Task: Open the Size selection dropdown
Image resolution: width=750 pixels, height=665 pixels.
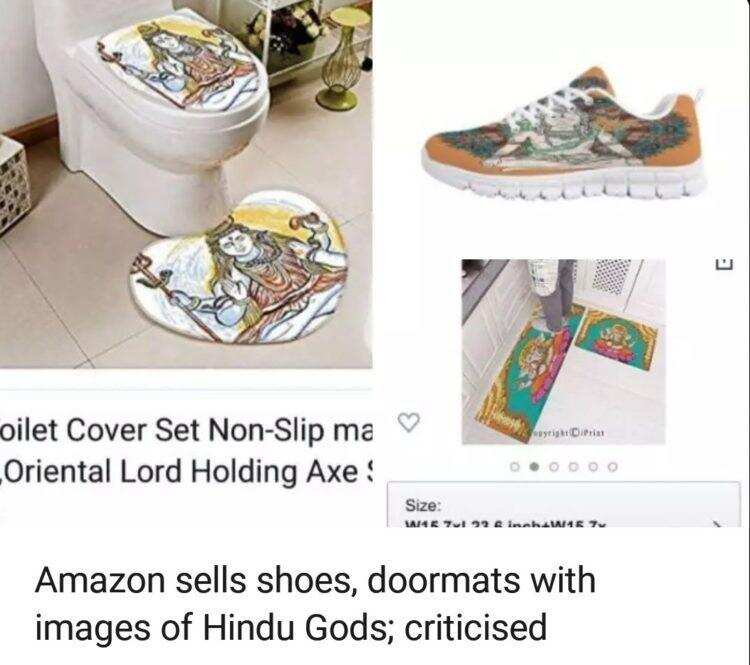Action: coord(563,505)
